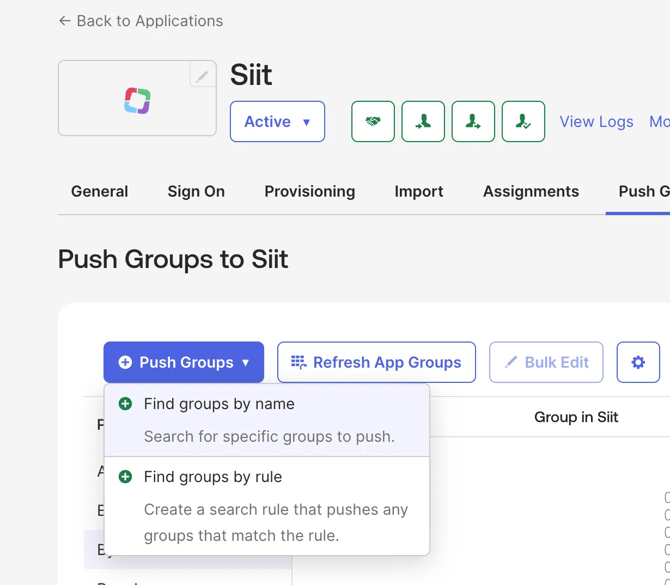Select Find groups by name option

pos(219,404)
